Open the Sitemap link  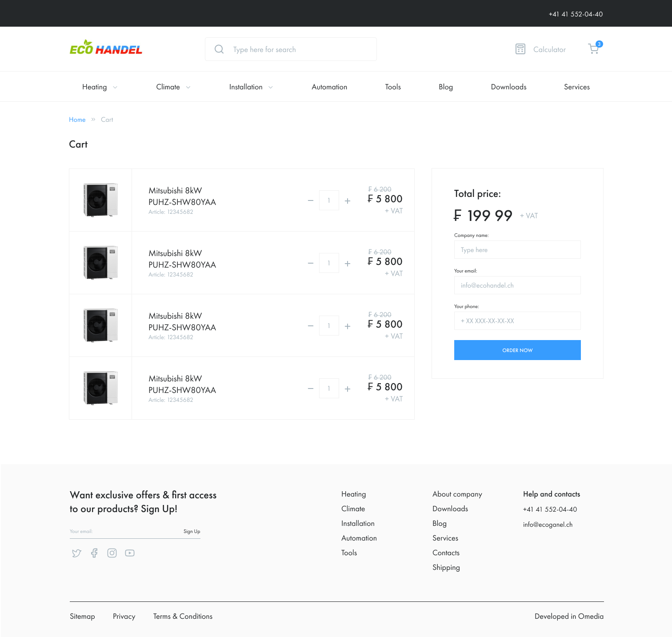point(82,617)
